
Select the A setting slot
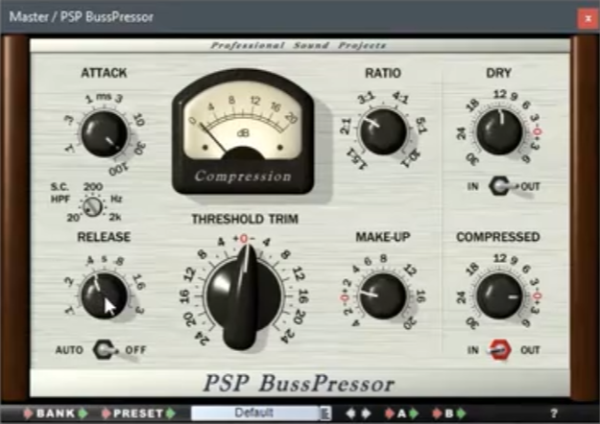401,414
